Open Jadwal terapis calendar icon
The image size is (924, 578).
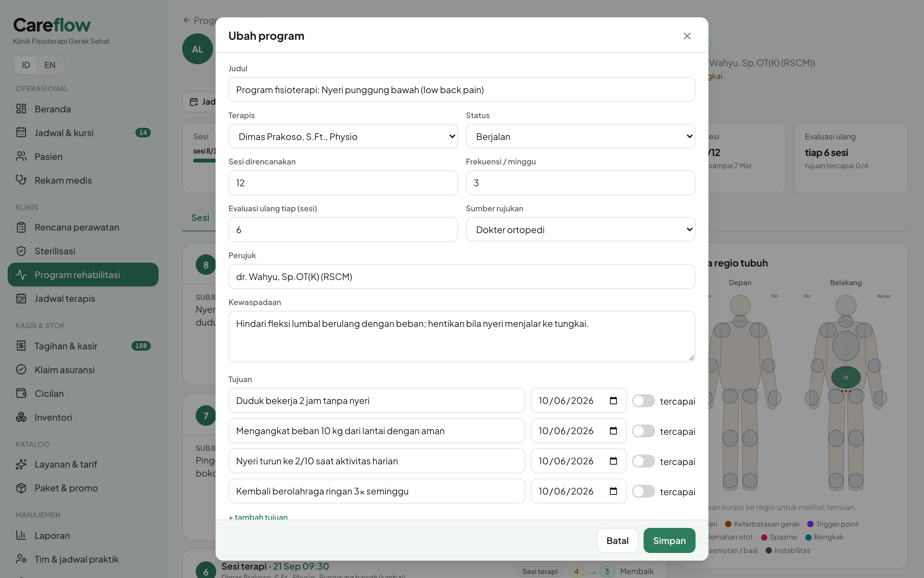point(21,299)
